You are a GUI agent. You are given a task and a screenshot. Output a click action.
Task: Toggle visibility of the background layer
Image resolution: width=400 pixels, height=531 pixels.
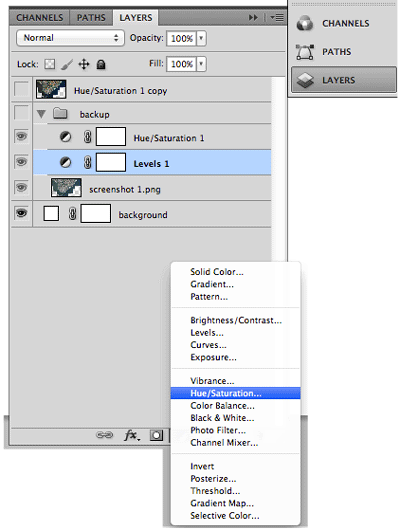(21, 213)
